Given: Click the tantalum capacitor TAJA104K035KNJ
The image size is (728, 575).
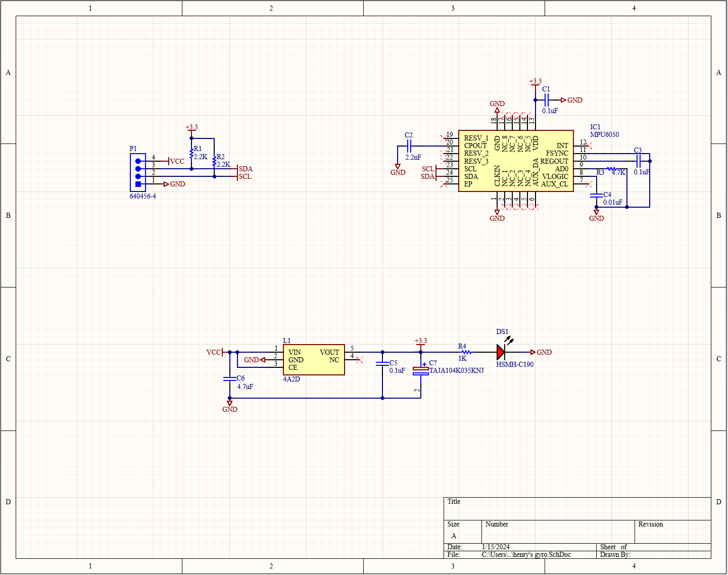Looking at the screenshot, I should (421, 370).
